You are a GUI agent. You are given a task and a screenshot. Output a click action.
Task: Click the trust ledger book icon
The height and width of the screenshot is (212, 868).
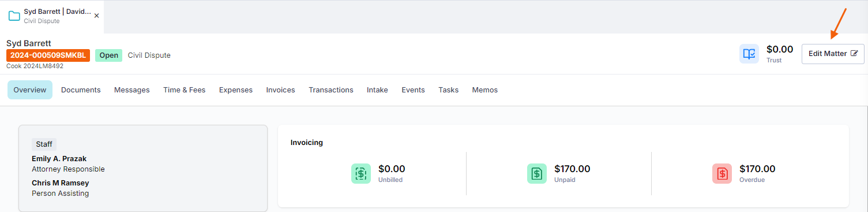pyautogui.click(x=749, y=54)
